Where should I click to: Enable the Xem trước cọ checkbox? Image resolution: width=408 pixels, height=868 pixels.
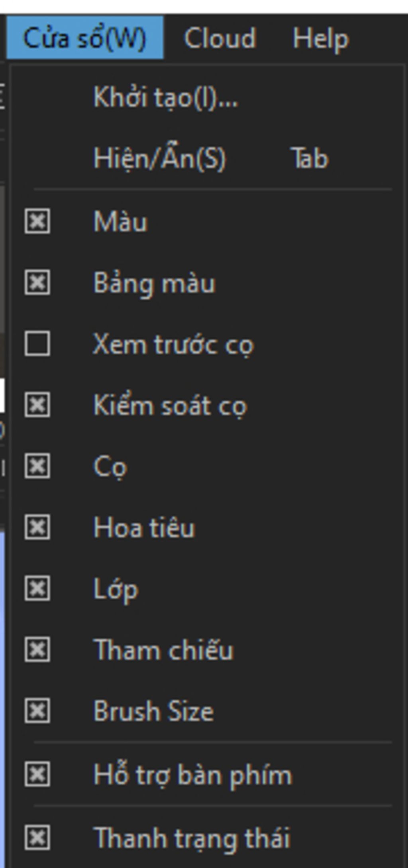37,343
